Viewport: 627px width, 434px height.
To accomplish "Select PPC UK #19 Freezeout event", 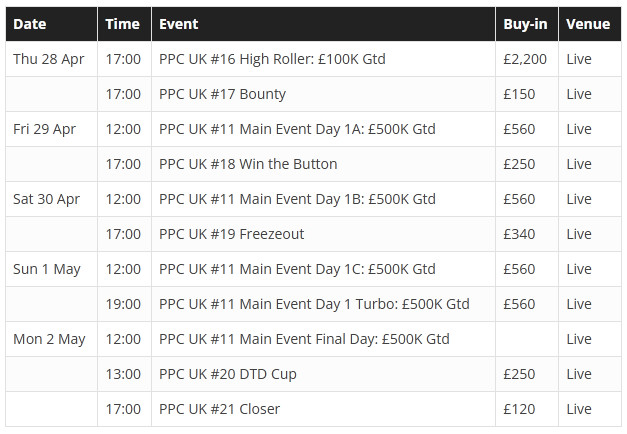I will pyautogui.click(x=232, y=234).
